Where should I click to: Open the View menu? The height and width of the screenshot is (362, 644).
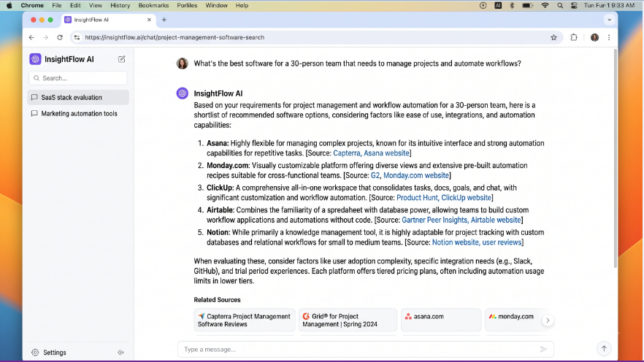[x=95, y=5]
